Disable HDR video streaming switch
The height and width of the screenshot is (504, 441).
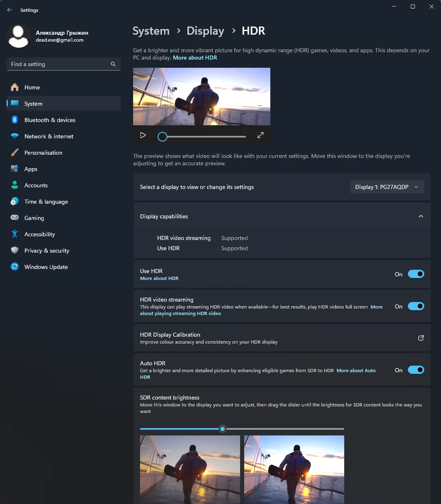[416, 306]
